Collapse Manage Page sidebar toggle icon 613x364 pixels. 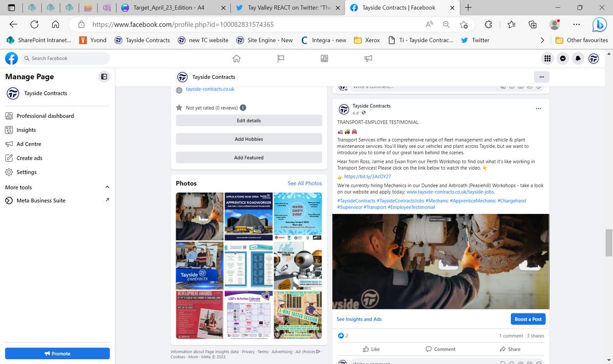pos(104,77)
